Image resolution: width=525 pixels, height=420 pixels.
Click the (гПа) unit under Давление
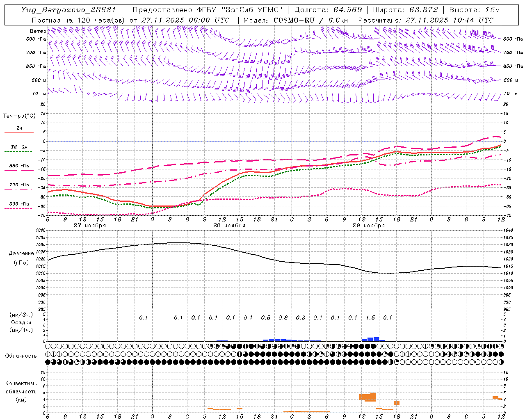click(21, 263)
